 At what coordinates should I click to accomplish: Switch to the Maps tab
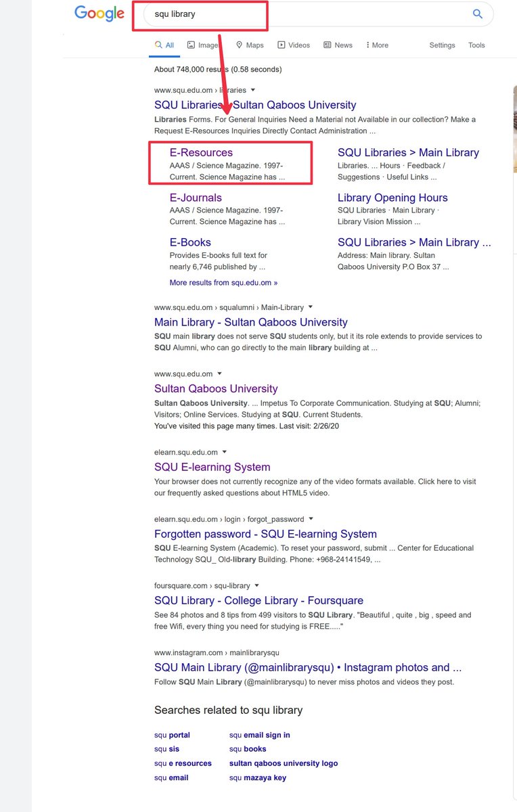coord(250,45)
